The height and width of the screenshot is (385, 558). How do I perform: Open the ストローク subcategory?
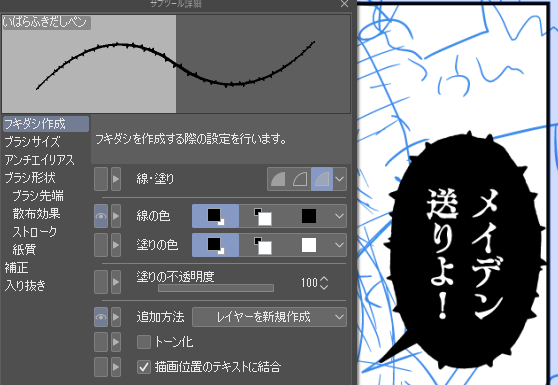point(35,232)
